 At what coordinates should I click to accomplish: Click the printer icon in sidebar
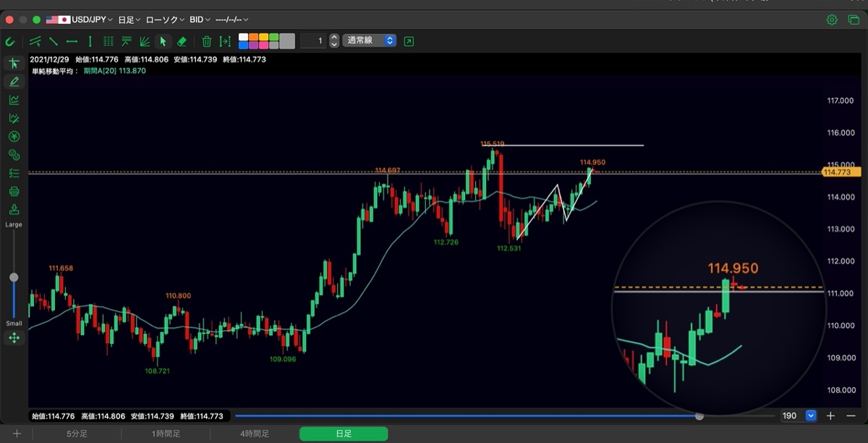click(x=14, y=192)
